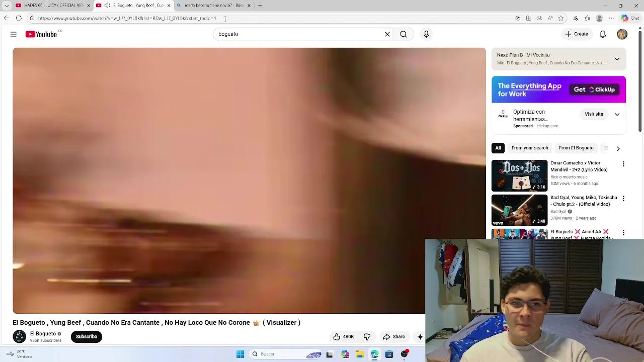Like the video with 480K likes

(344, 336)
